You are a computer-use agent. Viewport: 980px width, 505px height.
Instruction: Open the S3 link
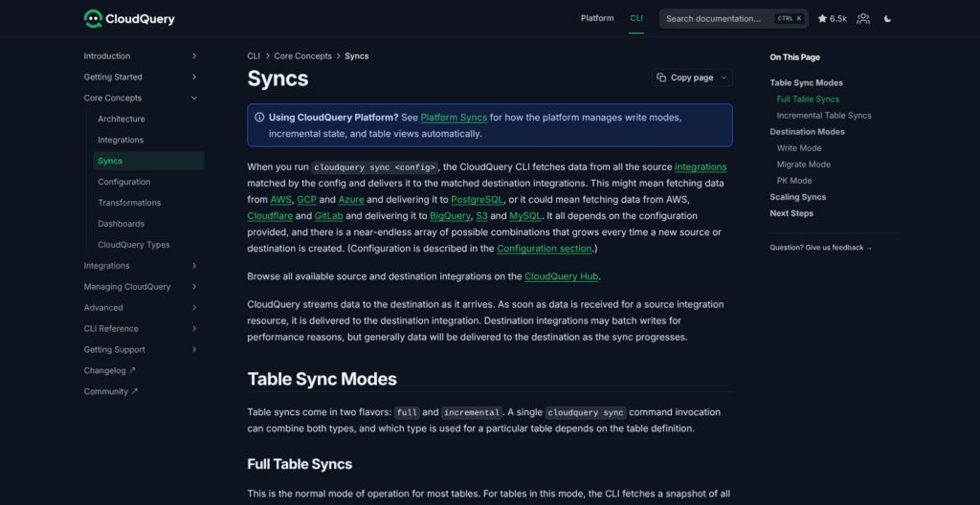tap(481, 215)
